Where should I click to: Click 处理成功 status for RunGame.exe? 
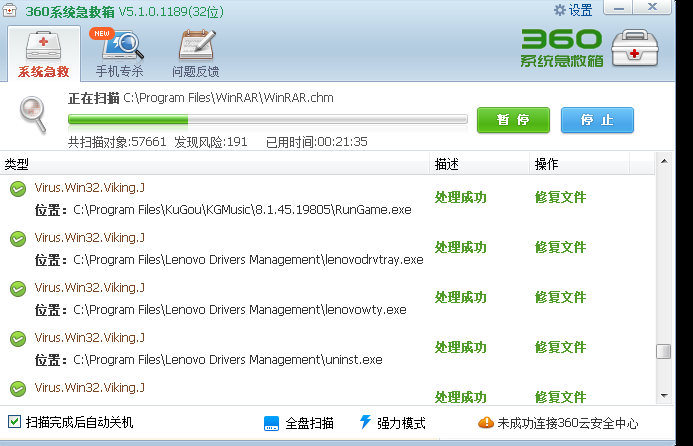point(461,197)
